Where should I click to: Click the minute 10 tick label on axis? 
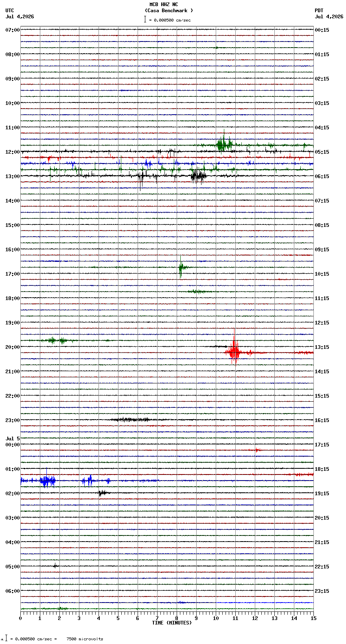point(216,618)
